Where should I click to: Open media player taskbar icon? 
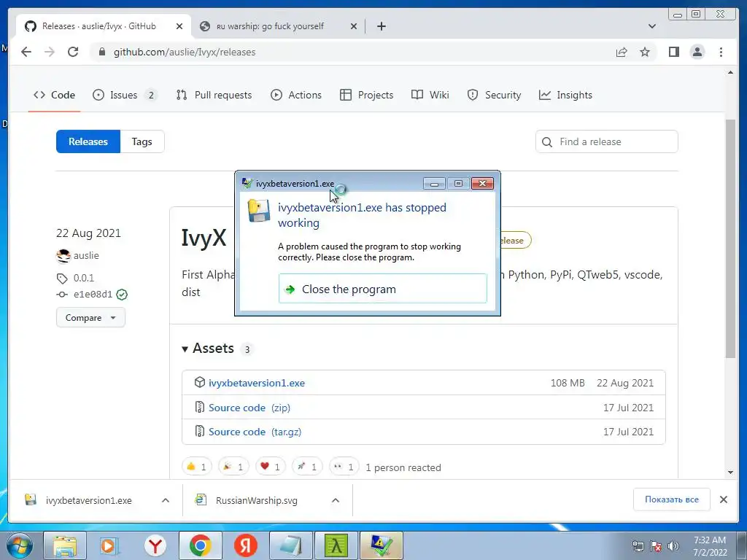pos(109,545)
